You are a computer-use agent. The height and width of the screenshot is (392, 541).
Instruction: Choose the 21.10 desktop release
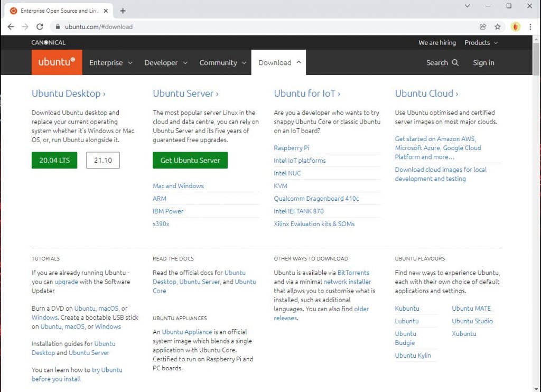pos(103,160)
